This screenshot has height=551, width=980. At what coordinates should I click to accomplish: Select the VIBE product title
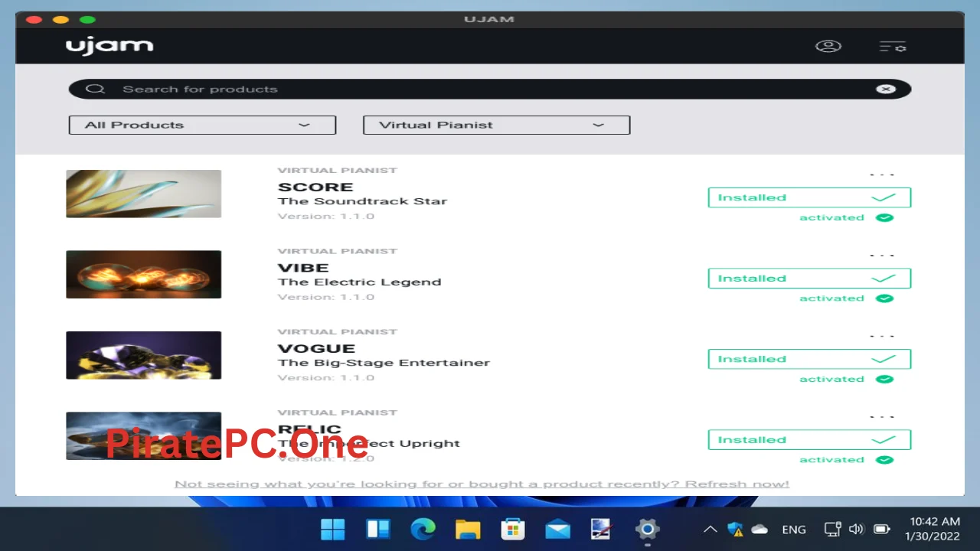tap(303, 268)
